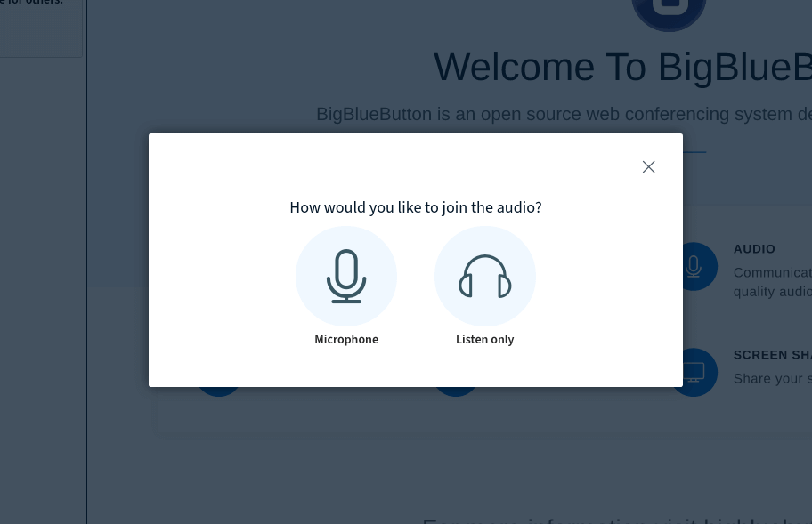Select the SCREEN SHARING feature heading

pos(772,355)
